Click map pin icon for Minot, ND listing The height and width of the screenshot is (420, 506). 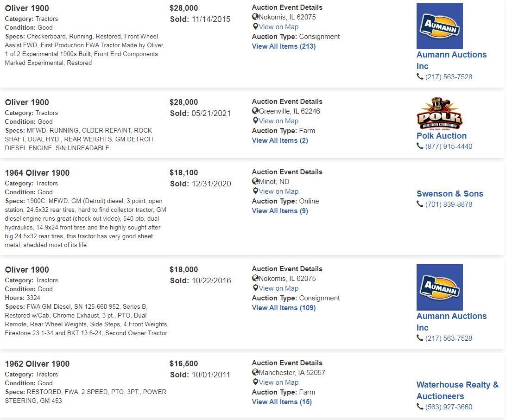[x=255, y=191]
